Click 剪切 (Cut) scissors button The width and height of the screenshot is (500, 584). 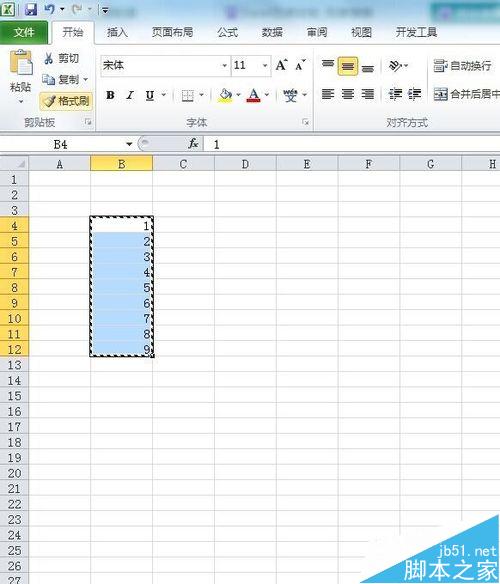tap(61, 58)
